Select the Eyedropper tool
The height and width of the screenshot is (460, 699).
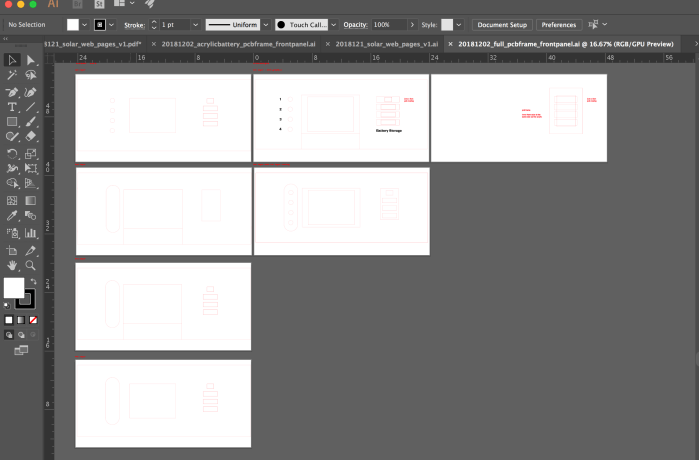pos(12,214)
